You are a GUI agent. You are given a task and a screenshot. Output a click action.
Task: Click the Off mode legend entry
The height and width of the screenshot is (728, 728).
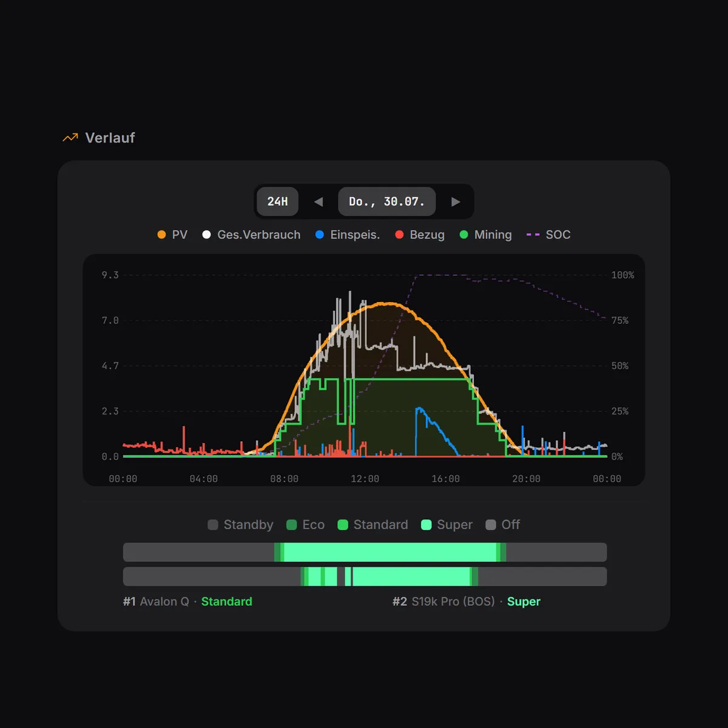[503, 525]
